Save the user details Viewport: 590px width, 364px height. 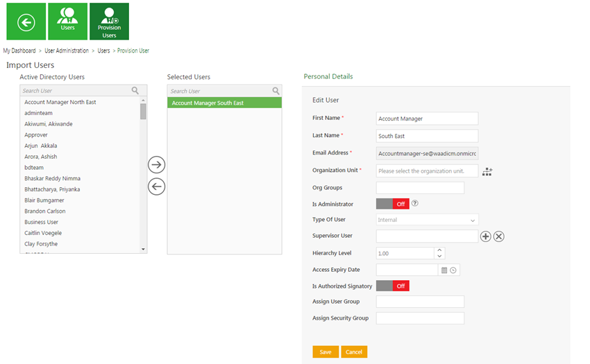(x=326, y=352)
